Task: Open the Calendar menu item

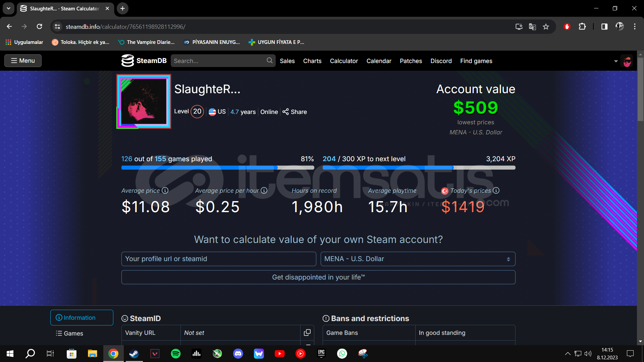Action: coord(379,61)
